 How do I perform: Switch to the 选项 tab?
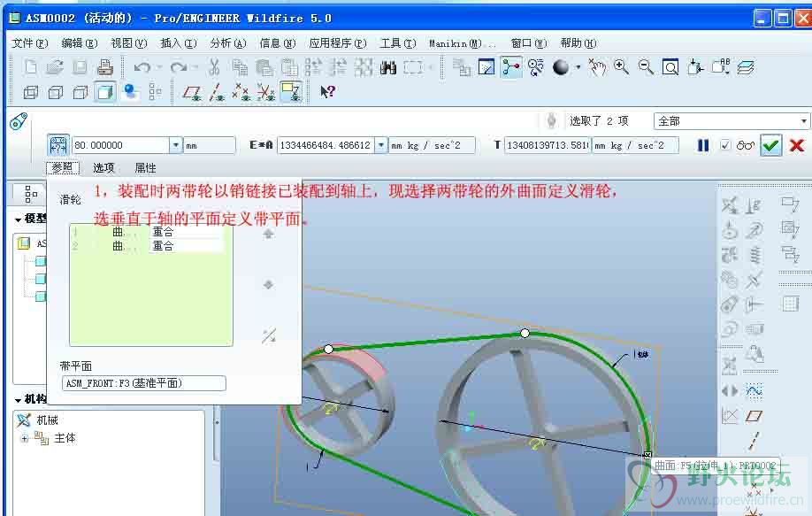(103, 168)
